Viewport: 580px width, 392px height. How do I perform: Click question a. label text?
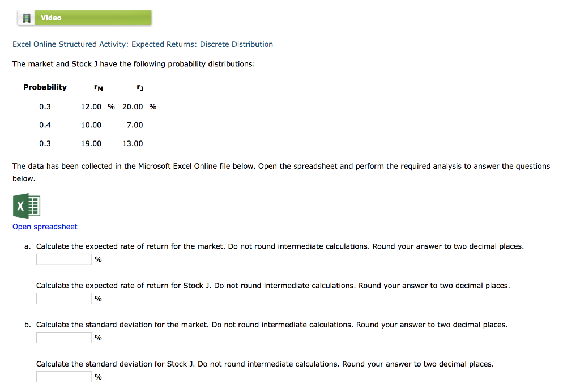28,246
